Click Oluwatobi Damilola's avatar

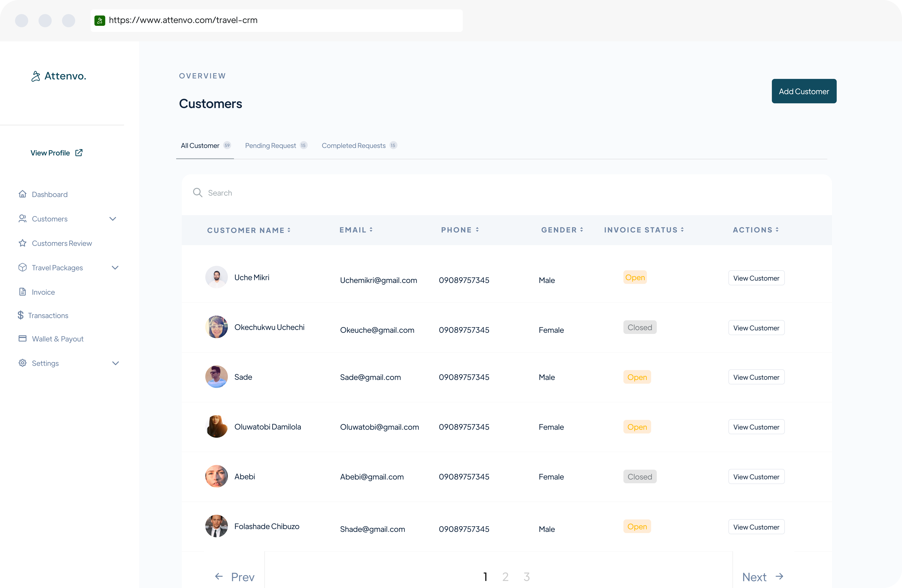216,427
